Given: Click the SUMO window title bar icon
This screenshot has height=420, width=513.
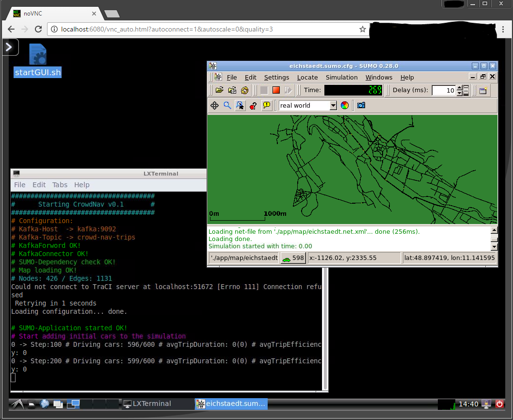Looking at the screenshot, I should (x=213, y=66).
